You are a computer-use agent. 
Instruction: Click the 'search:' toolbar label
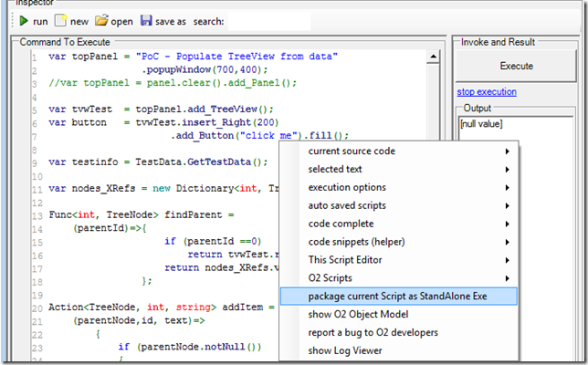point(208,22)
